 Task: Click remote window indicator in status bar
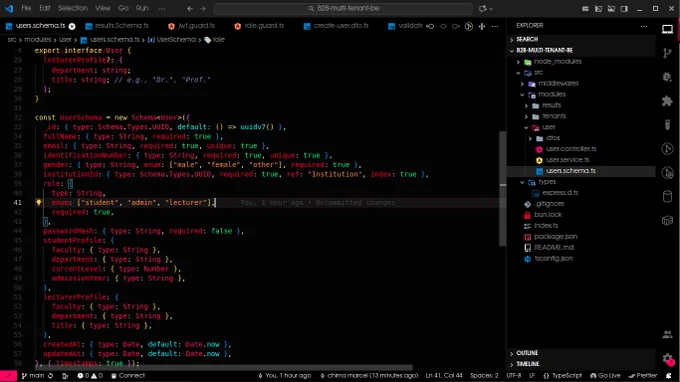(x=8, y=375)
